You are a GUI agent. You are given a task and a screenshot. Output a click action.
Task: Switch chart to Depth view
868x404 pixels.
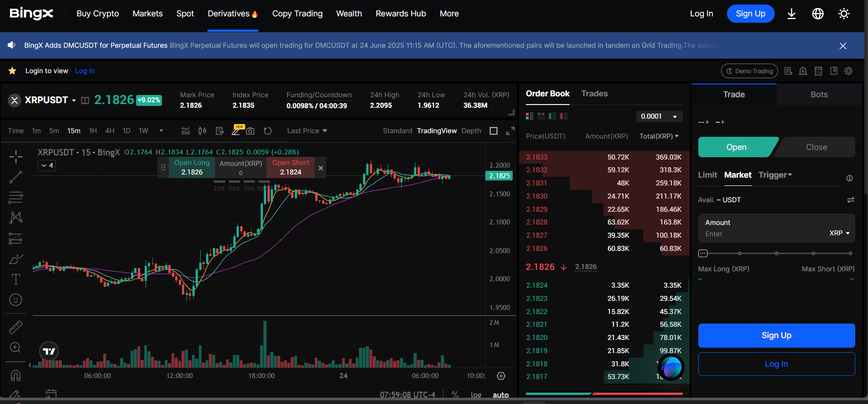point(471,131)
